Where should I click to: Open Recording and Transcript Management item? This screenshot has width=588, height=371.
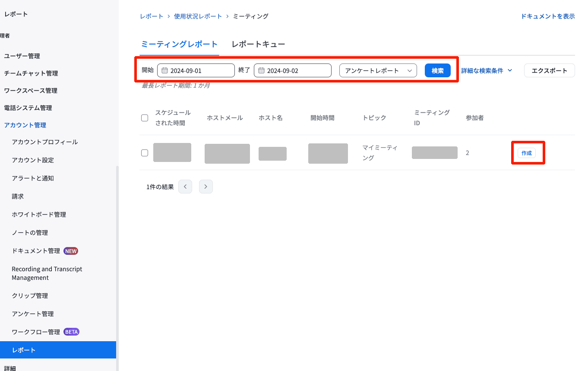point(47,273)
